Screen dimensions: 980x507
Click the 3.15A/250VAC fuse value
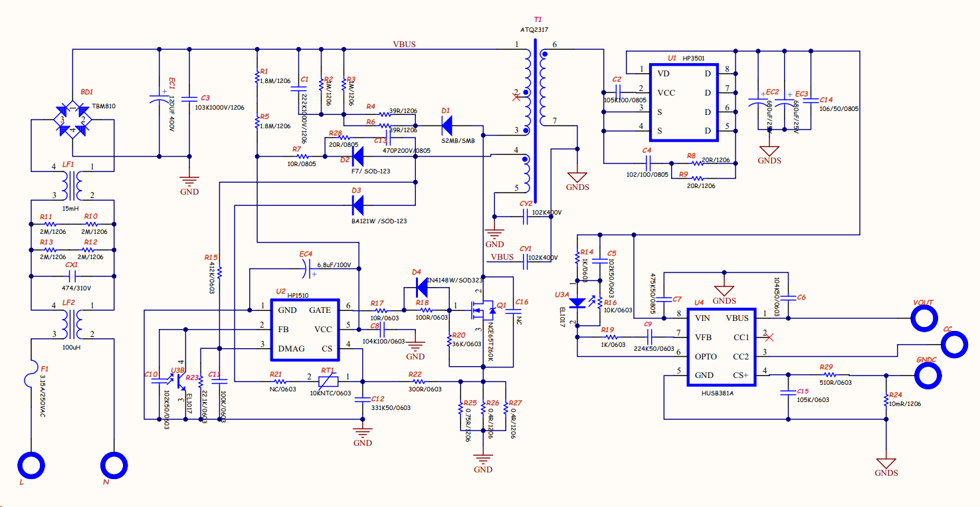42,397
